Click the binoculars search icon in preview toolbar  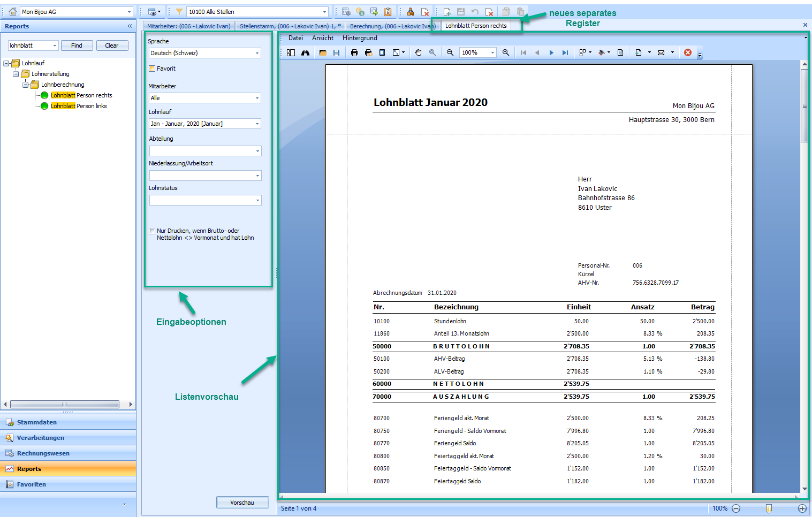[x=305, y=52]
